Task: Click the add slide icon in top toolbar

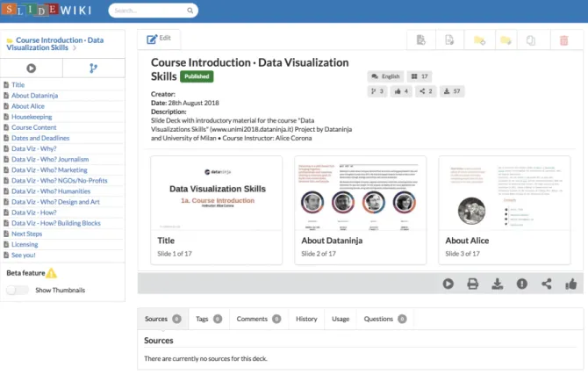Action: coord(421,40)
